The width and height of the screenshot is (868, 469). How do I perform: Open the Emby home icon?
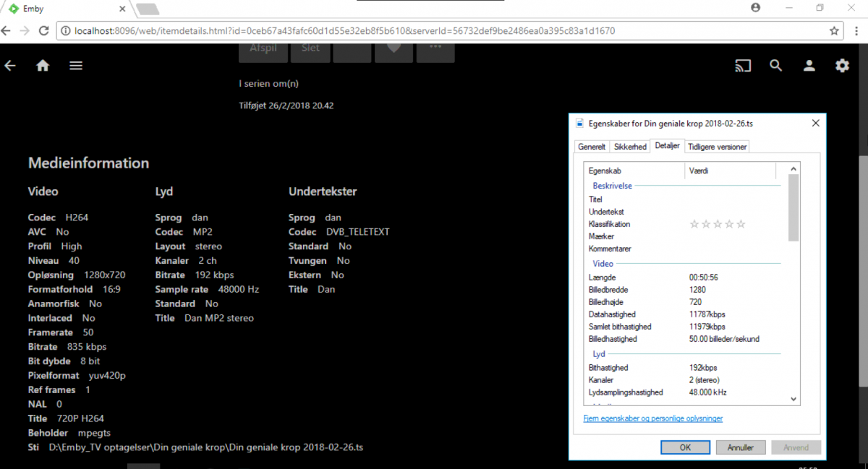coord(43,66)
